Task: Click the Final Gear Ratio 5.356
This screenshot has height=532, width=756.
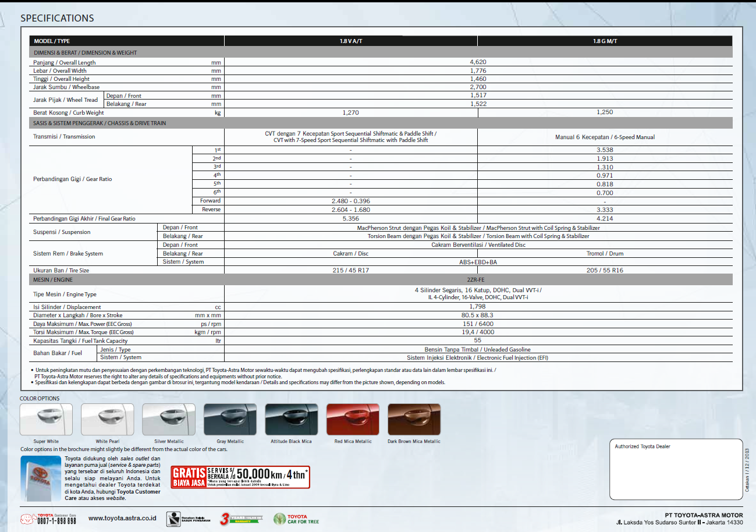Action: tap(351, 219)
